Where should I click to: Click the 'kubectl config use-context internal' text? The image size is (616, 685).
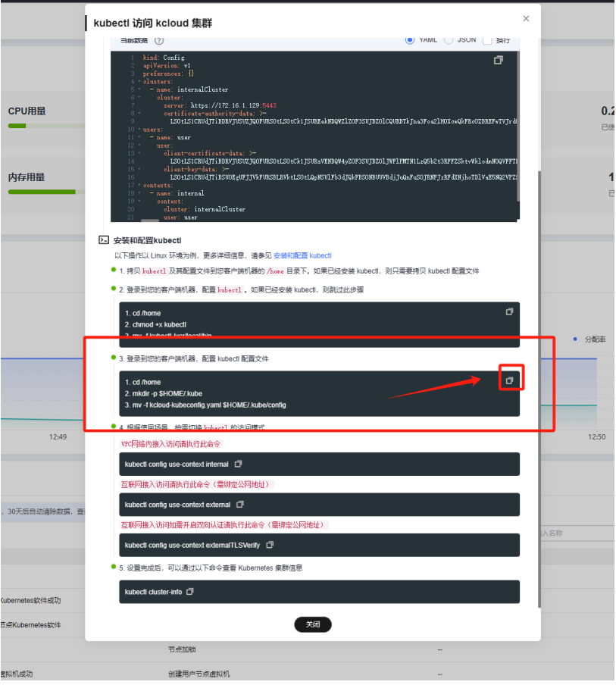177,464
